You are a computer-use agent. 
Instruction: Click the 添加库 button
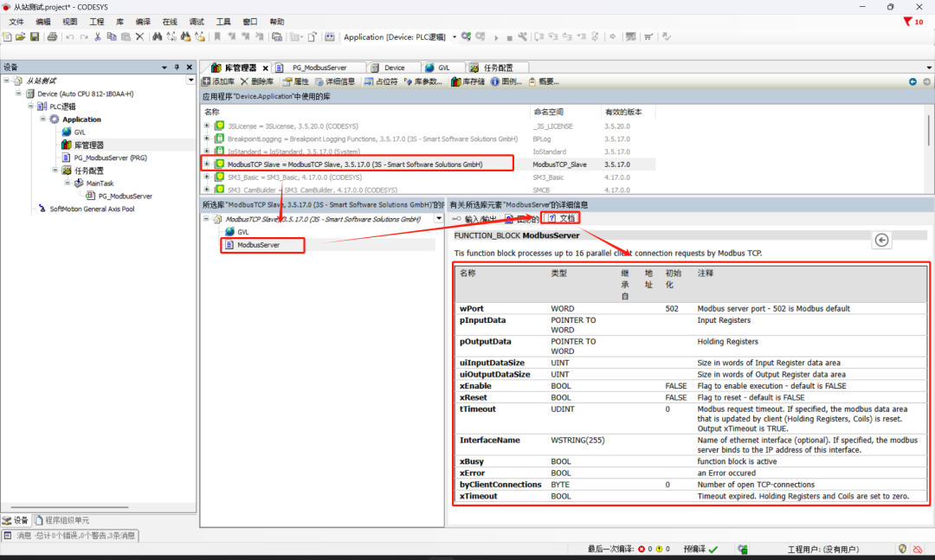(x=218, y=81)
